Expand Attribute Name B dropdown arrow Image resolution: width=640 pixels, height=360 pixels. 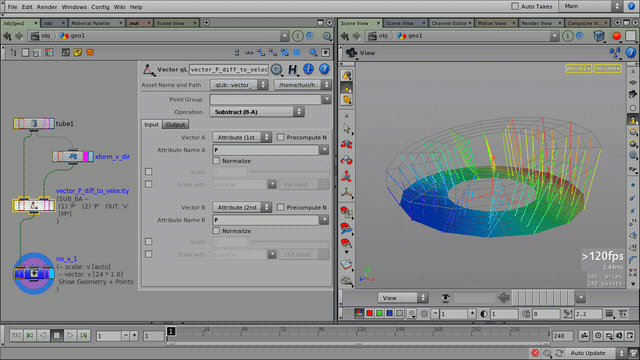(x=324, y=220)
